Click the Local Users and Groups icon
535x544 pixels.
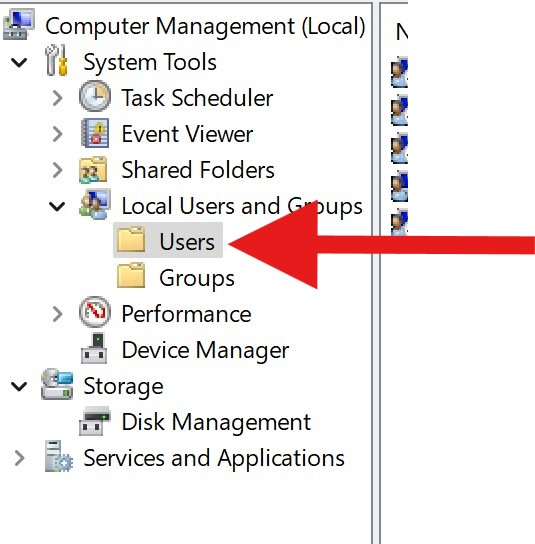point(95,204)
